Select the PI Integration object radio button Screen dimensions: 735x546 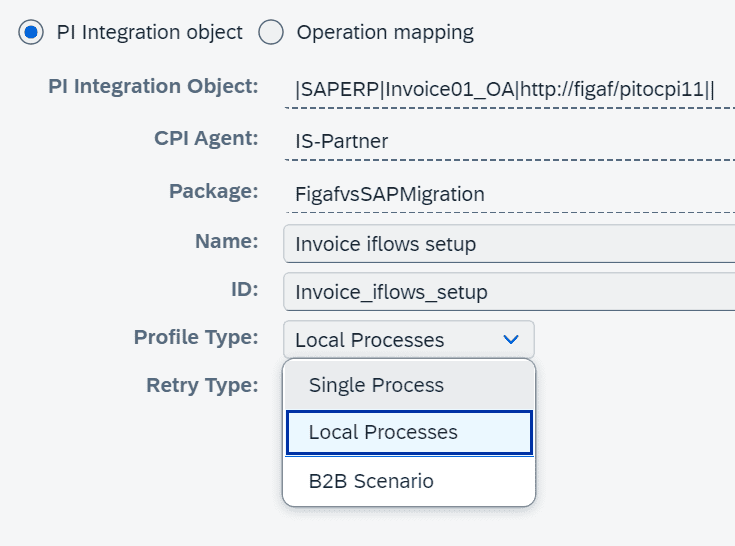pos(31,32)
